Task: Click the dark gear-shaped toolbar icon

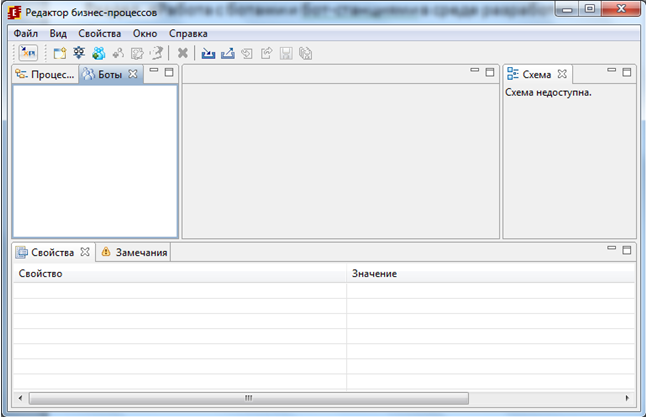Action: coord(79,53)
